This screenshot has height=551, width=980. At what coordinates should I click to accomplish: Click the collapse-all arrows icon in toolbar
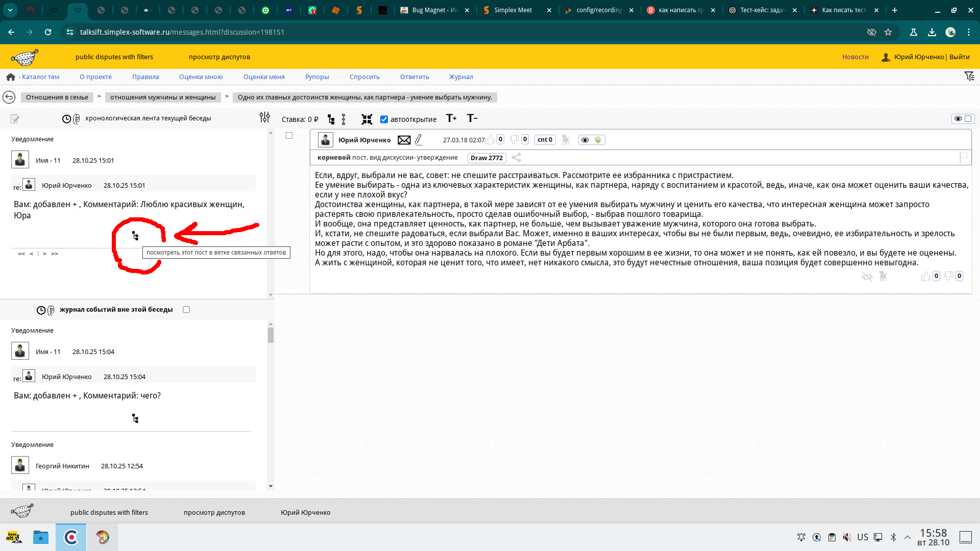(366, 119)
